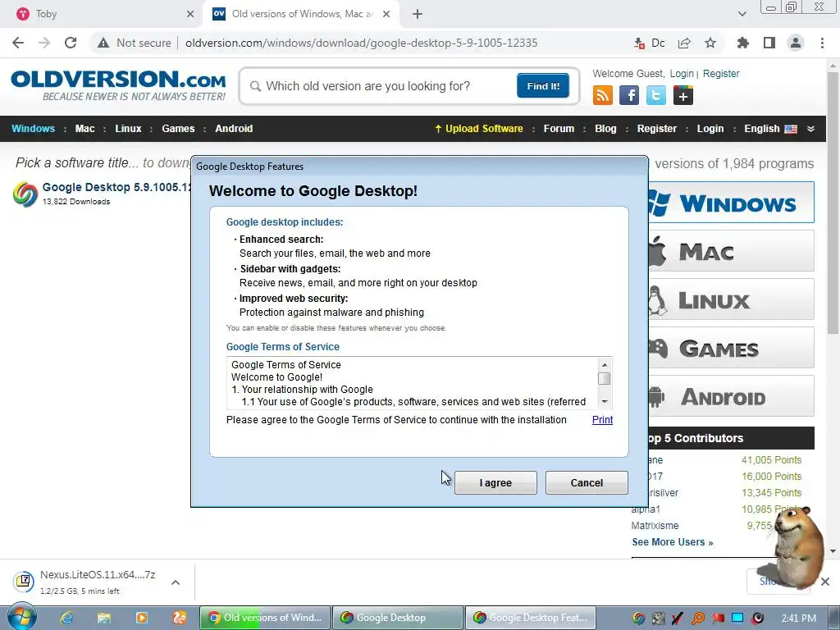The image size is (840, 630).
Task: Click Login in the black navigation bar
Action: click(x=710, y=129)
